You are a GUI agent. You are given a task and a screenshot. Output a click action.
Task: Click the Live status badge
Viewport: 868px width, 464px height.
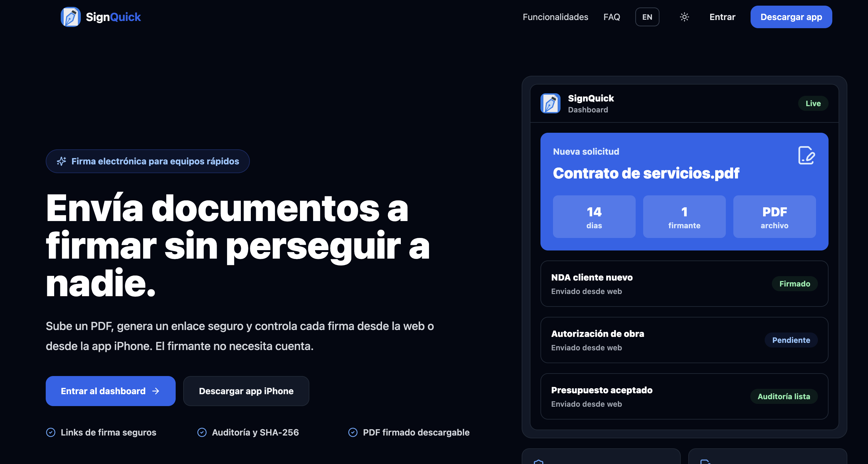(813, 103)
